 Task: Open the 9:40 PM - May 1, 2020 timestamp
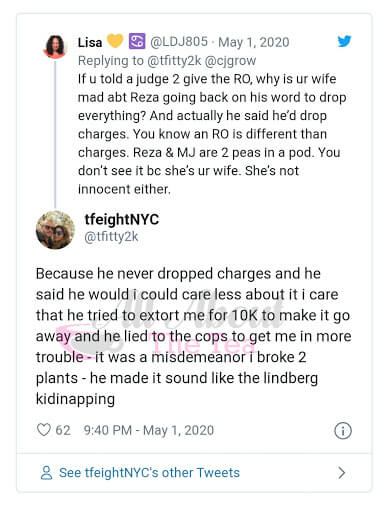pyautogui.click(x=149, y=430)
